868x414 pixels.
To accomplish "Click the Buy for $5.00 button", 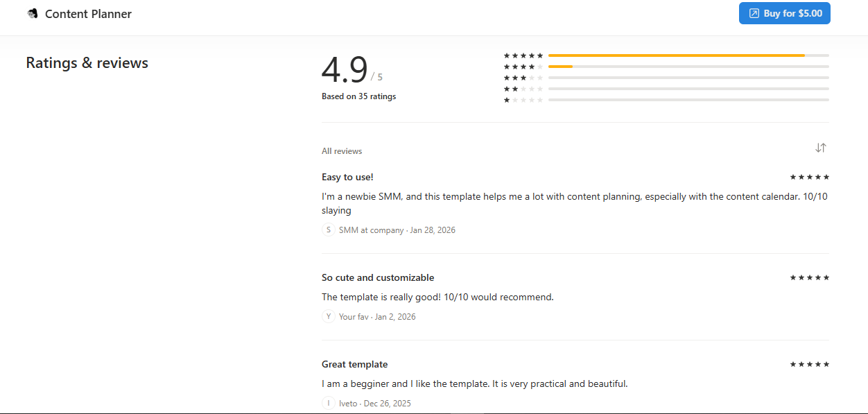I will [x=784, y=14].
